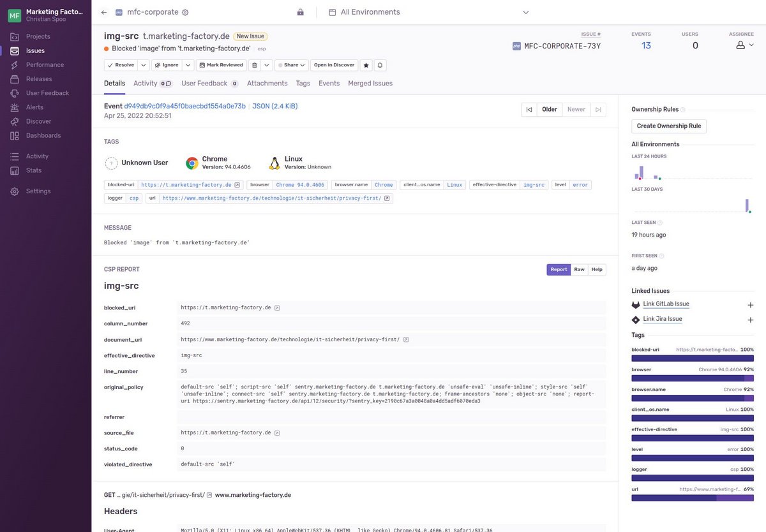Bookmark the issue with the star icon
This screenshot has width=766, height=532.
click(x=366, y=65)
